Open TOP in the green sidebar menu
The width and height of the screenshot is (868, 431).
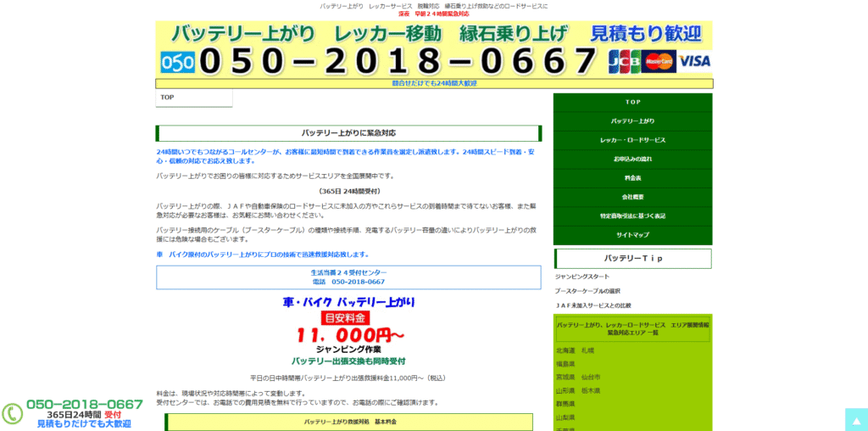pyautogui.click(x=632, y=103)
